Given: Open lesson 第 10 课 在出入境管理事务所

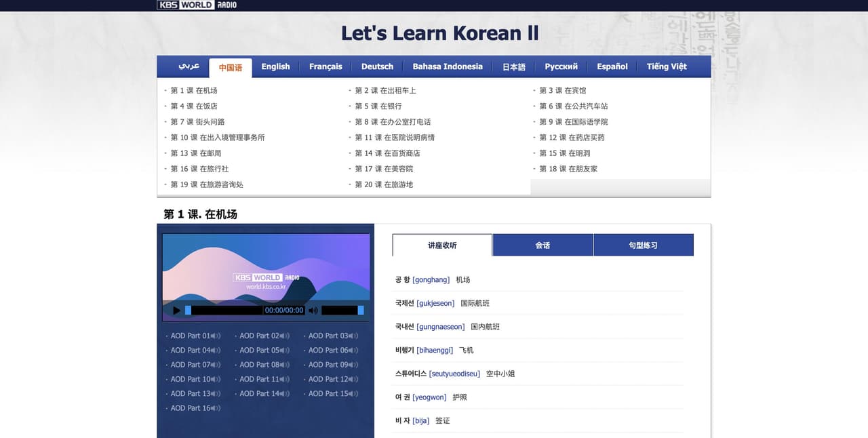Looking at the screenshot, I should 218,137.
